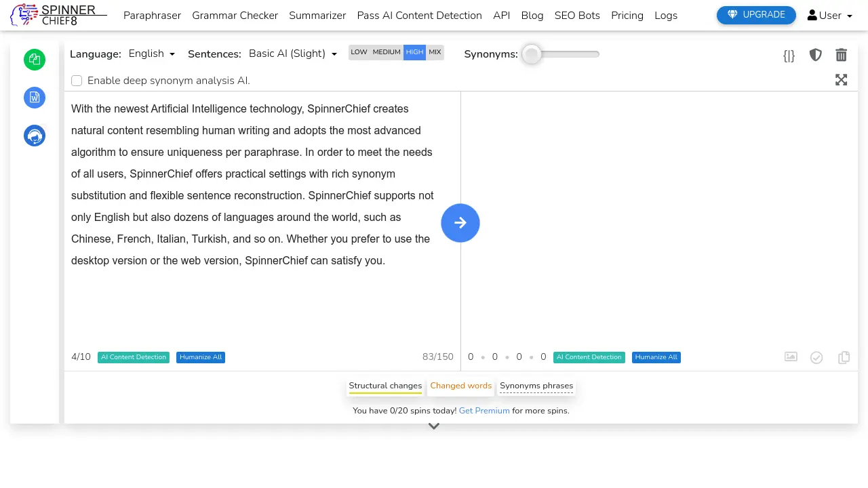Screen dimensions: 868x488
Task: Open the Sentences Basic AI (Slight) dropdown
Action: tap(293, 54)
